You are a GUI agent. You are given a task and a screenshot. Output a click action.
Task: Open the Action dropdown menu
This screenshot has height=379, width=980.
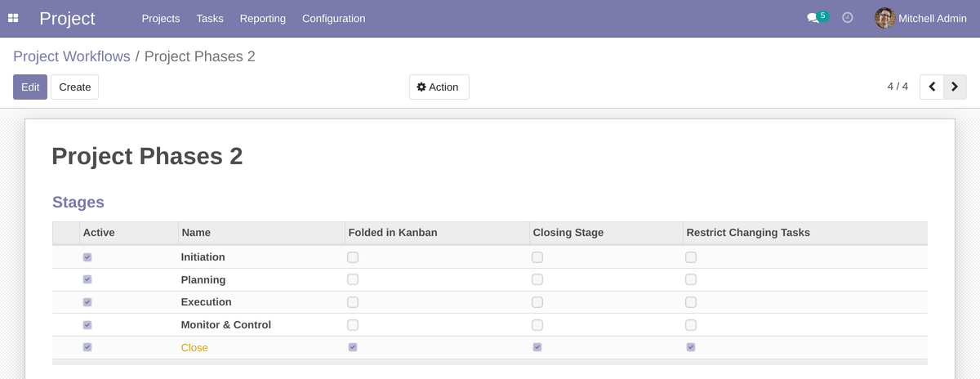[x=439, y=87]
